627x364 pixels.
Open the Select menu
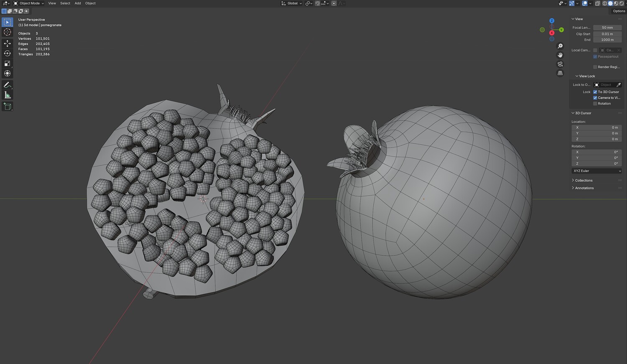(65, 3)
